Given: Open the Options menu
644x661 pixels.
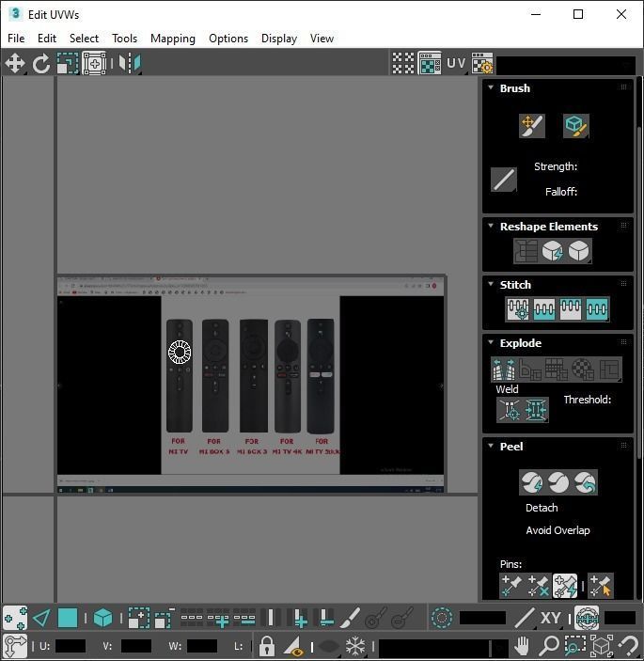Looking at the screenshot, I should [x=228, y=39].
